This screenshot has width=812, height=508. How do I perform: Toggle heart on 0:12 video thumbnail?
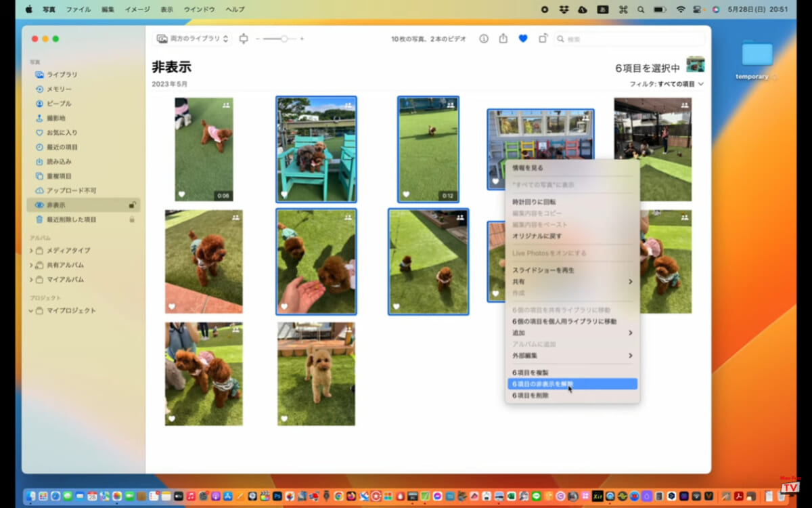pyautogui.click(x=406, y=194)
